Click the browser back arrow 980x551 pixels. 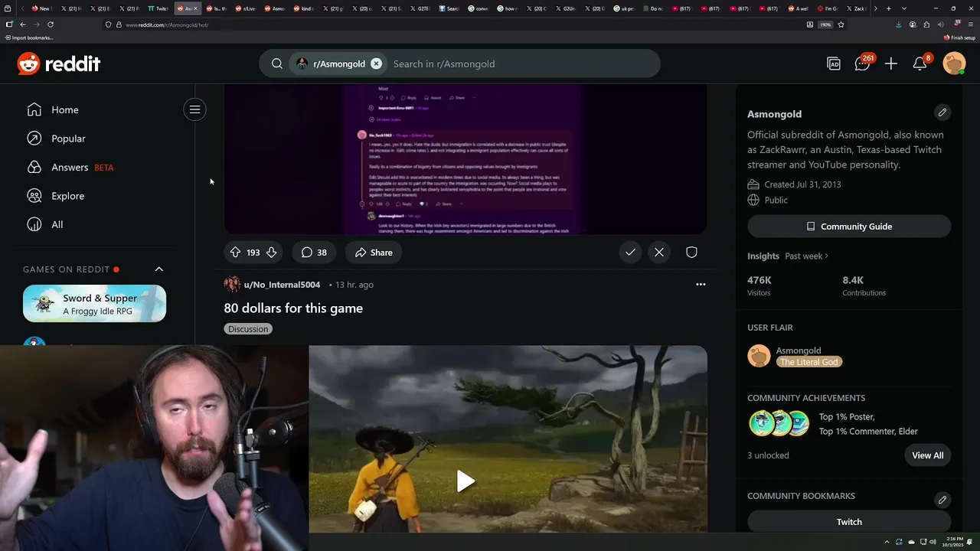(x=23, y=24)
